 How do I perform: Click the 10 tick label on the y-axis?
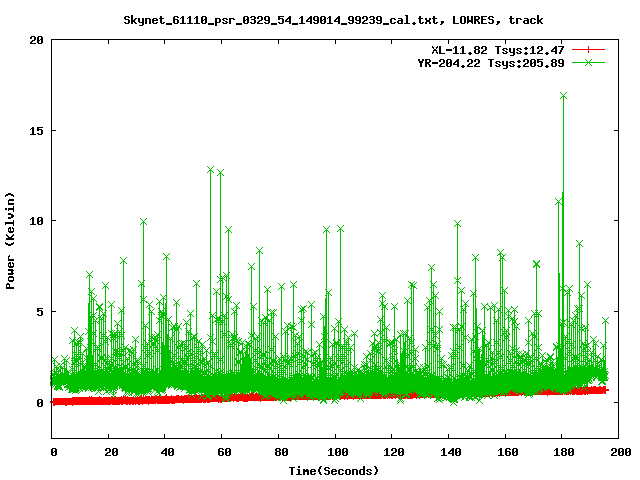click(36, 221)
